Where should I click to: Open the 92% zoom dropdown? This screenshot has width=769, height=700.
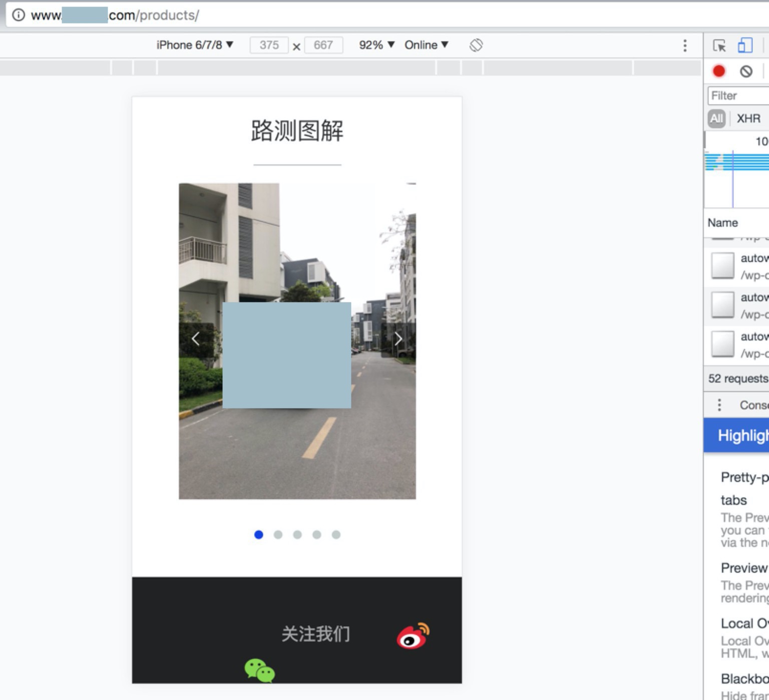tap(377, 45)
